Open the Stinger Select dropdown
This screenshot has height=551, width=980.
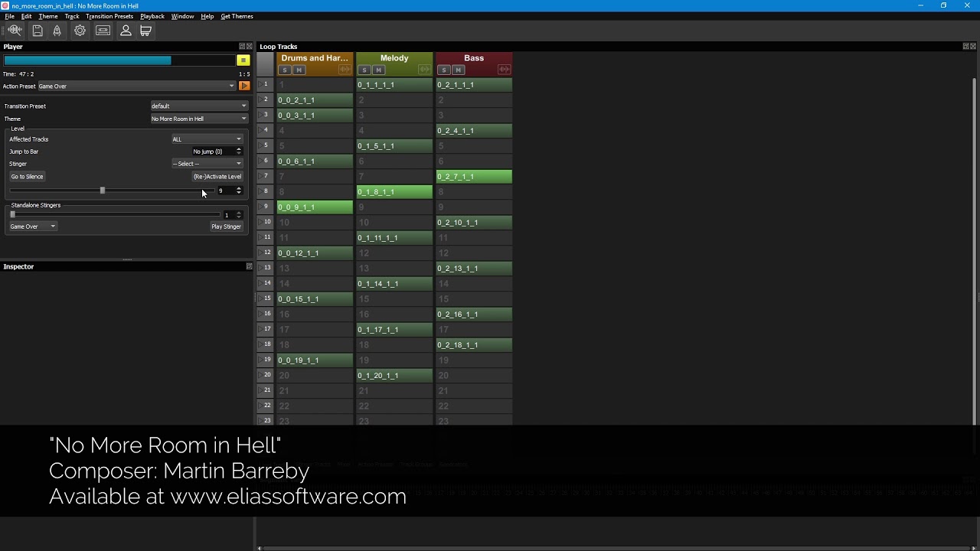click(207, 163)
